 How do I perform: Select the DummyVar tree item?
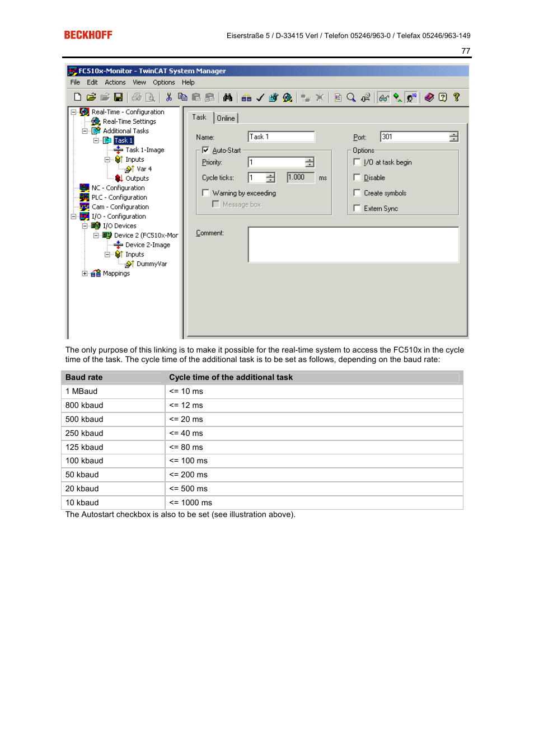pyautogui.click(x=152, y=264)
